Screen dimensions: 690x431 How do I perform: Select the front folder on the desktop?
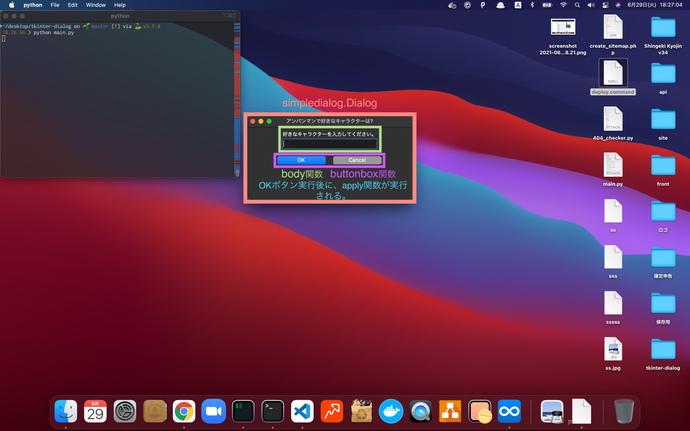663,170
